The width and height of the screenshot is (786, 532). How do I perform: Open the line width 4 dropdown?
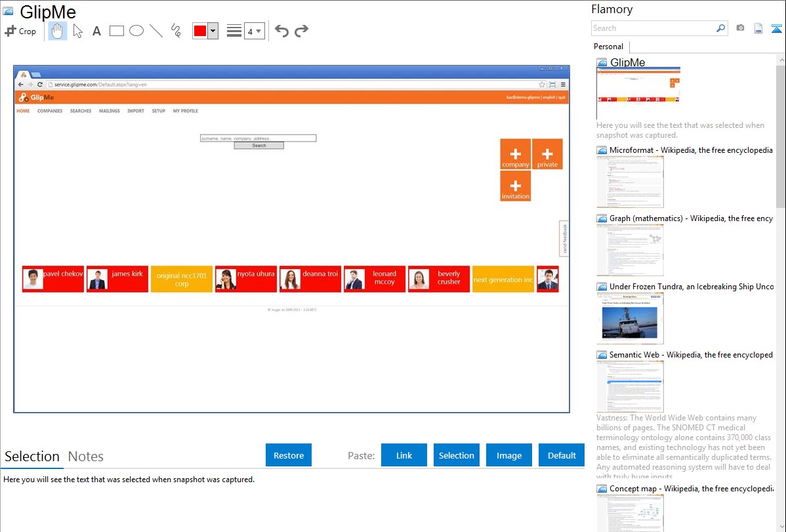tap(255, 31)
